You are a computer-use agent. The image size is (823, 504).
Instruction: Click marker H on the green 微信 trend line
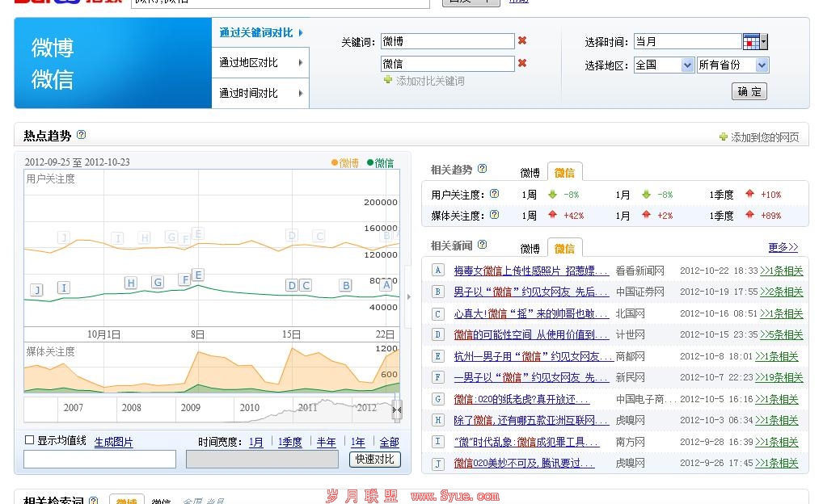pos(131,283)
